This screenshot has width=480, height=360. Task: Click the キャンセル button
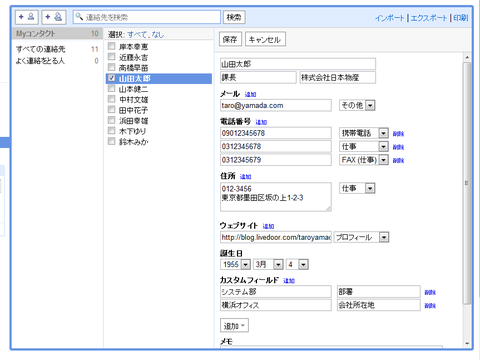coord(265,39)
